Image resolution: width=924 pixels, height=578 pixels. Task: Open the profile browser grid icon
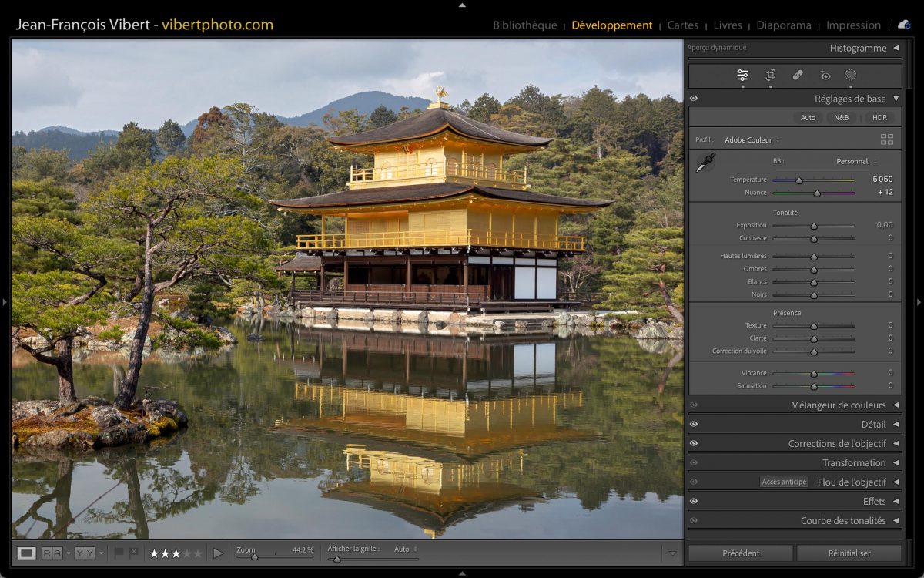coord(887,139)
